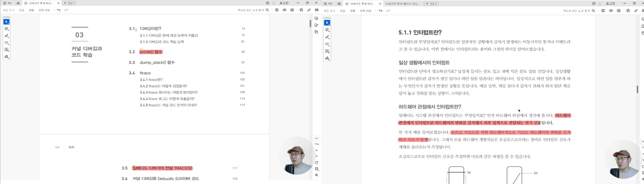Open E-Sign menu in left window
Image resolution: width=644 pixels, height=184 pixels.
tap(44, 10)
